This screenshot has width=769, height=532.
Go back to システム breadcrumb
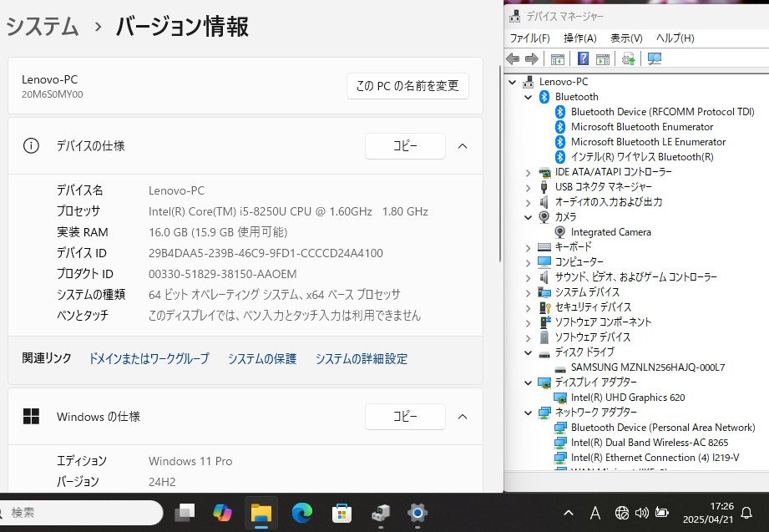click(x=43, y=26)
